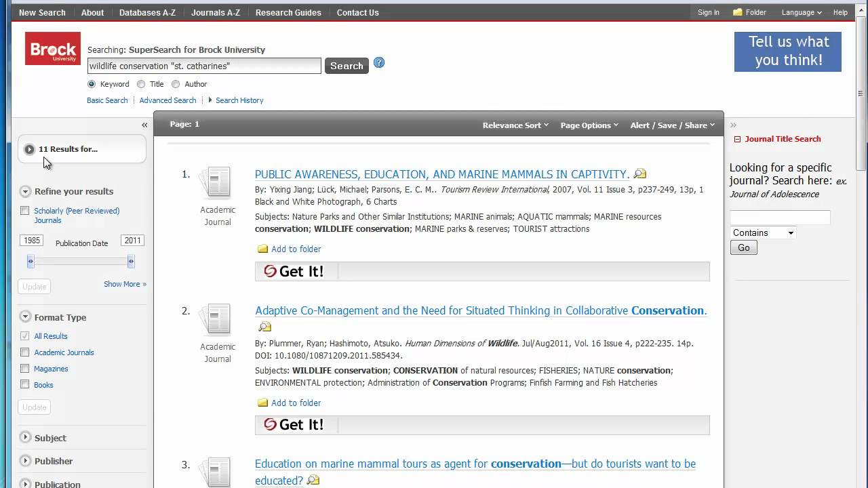Open New Search in top menu
868x488 pixels.
click(x=42, y=12)
